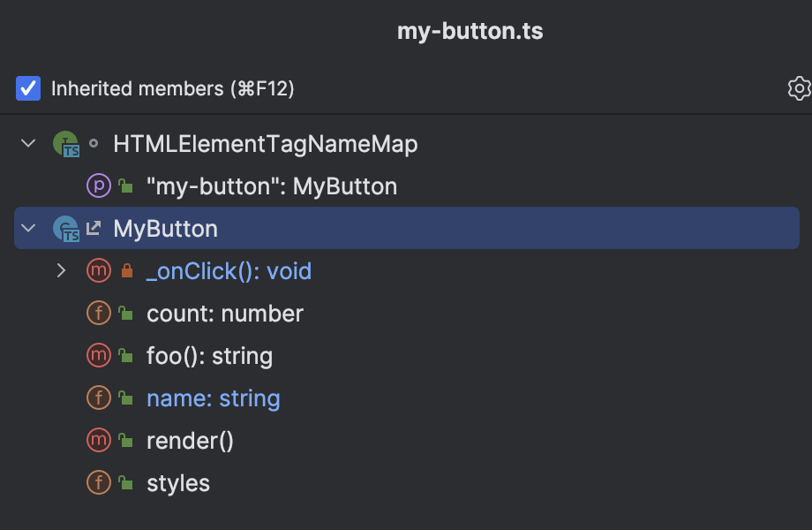The image size is (812, 530).
Task: Click the HTMLElementTagNameMap interface icon
Action: [x=65, y=144]
